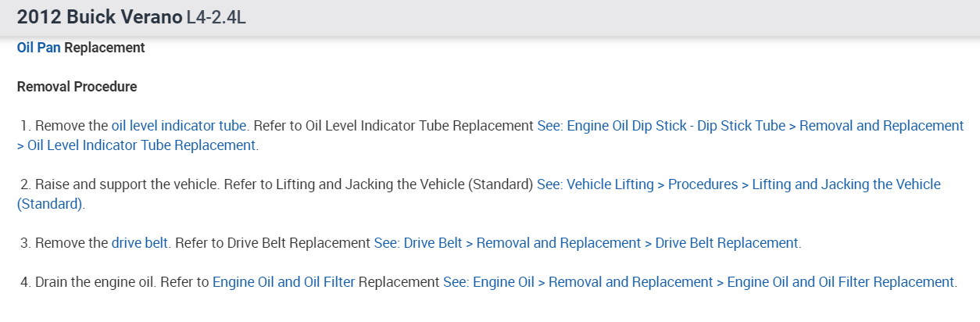Open the "Oil Pan" link in the heading

point(38,48)
